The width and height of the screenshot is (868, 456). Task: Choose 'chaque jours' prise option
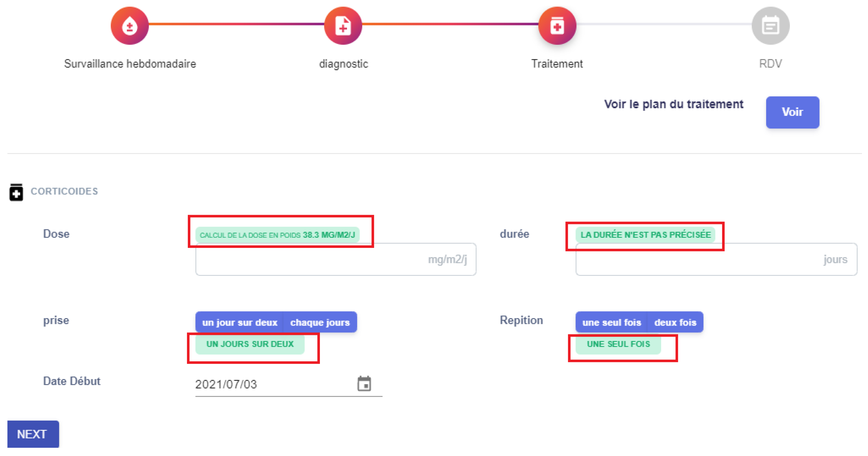[x=320, y=322]
